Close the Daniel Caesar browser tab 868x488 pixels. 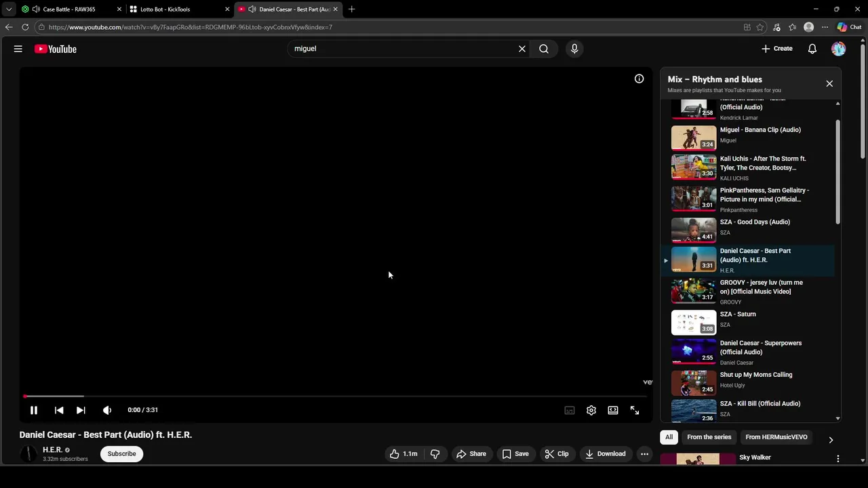point(335,9)
